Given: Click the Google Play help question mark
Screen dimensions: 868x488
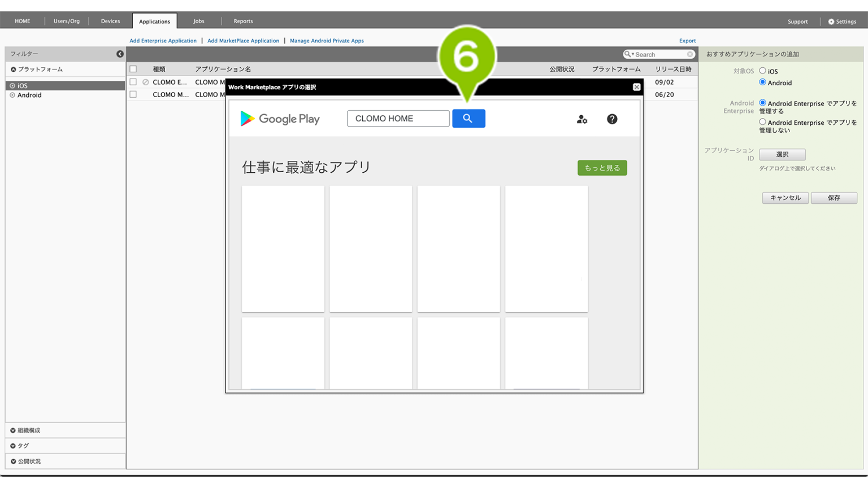Looking at the screenshot, I should [x=612, y=119].
